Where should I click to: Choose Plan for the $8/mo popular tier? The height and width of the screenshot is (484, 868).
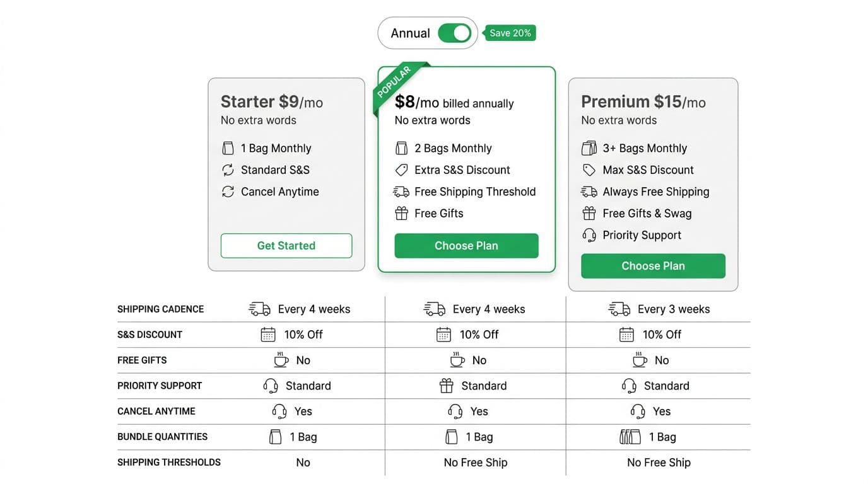pyautogui.click(x=466, y=245)
